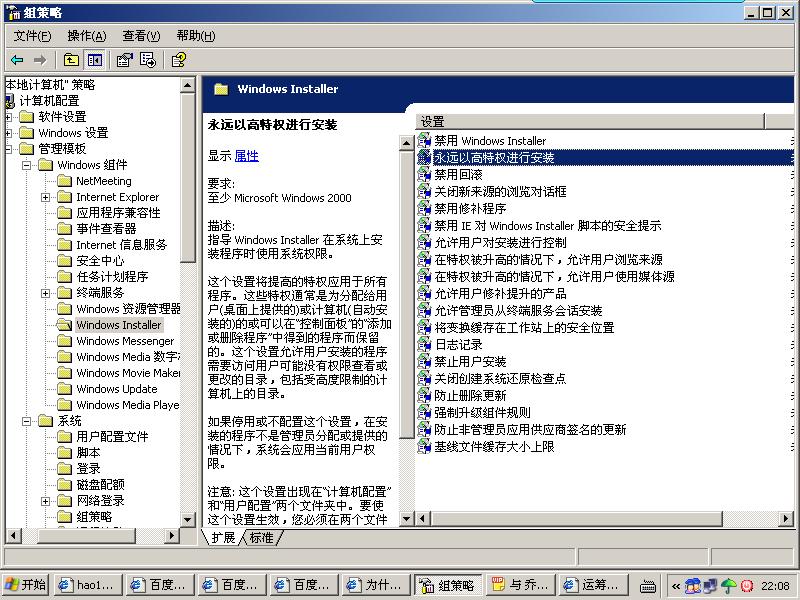Switch to the hao1... taskbar window
800x600 pixels.
click(x=88, y=585)
